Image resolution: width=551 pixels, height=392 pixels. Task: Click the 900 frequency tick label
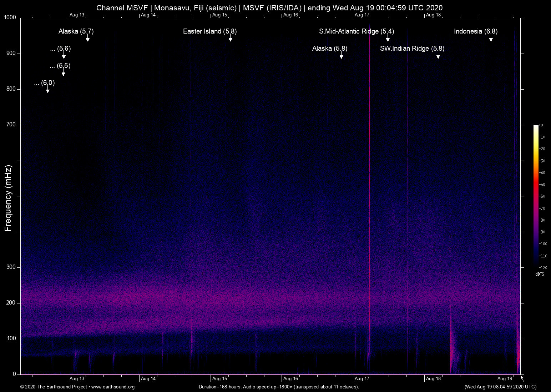point(11,53)
